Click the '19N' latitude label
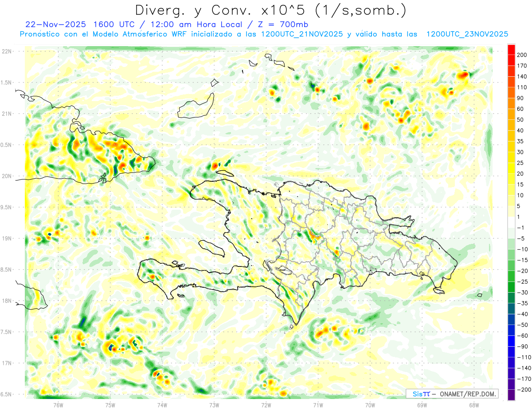532x411 pixels. point(7,239)
